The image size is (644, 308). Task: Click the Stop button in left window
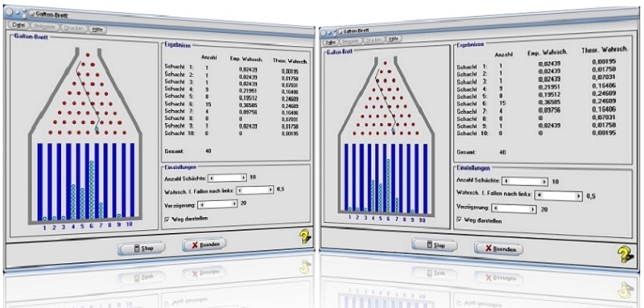point(142,248)
